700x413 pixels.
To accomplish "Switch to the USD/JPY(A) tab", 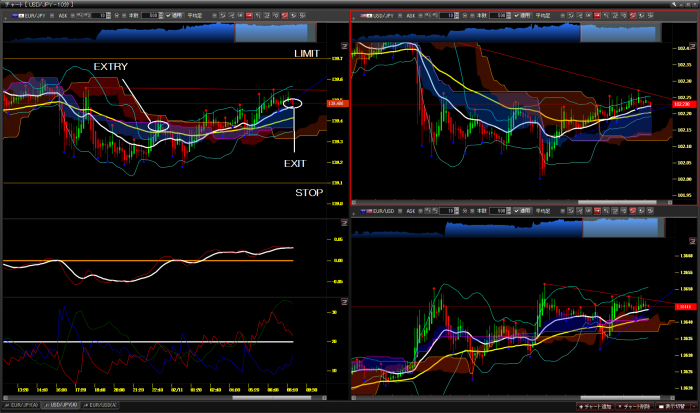I will point(61,405).
